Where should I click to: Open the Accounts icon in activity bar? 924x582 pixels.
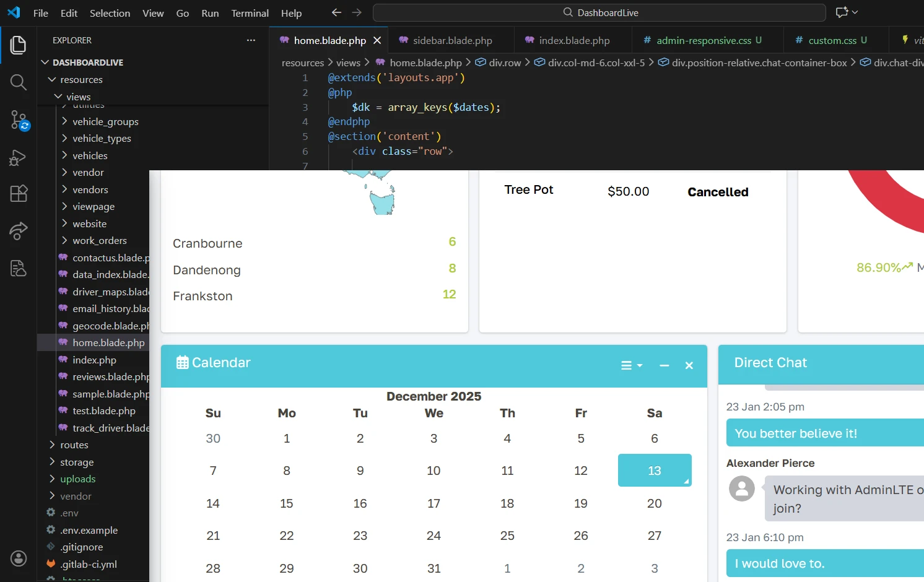[19, 558]
